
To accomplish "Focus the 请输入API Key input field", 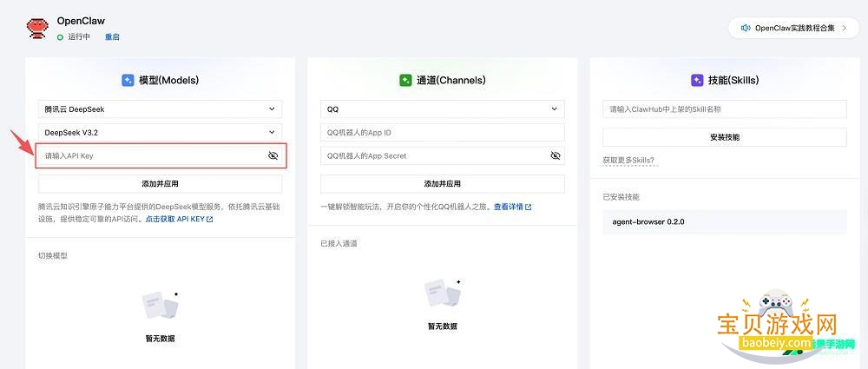I will (161, 155).
